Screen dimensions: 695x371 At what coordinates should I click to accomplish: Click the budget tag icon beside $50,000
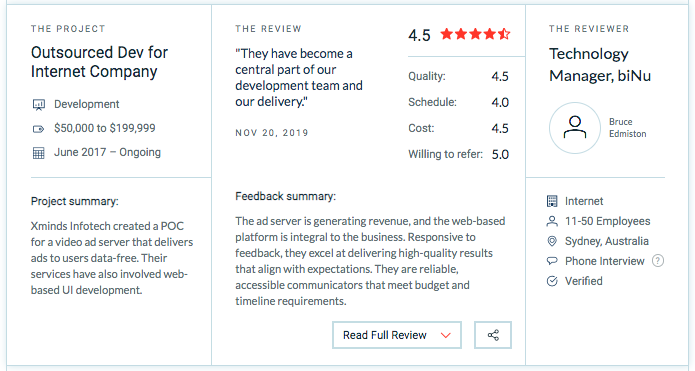pos(39,129)
